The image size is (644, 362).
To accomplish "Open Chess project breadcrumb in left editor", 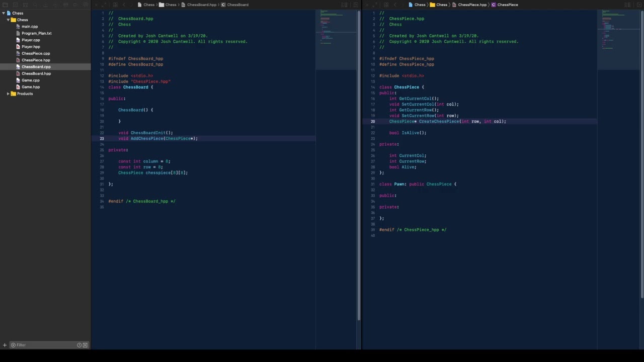I will (146, 5).
